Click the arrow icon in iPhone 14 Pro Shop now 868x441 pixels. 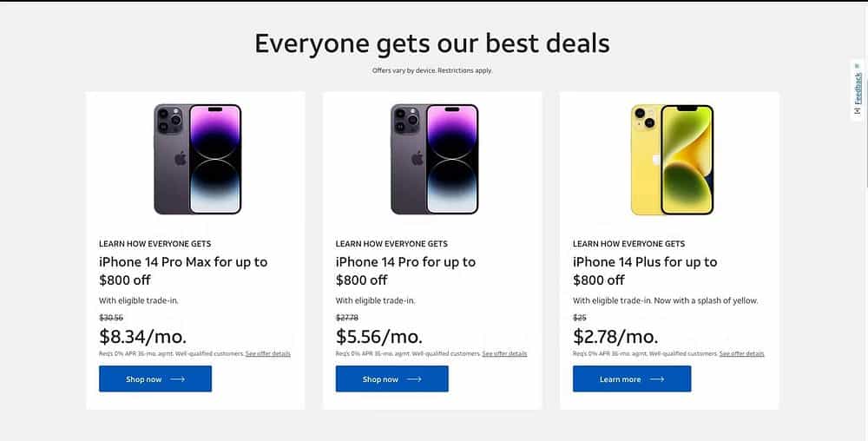coord(414,379)
